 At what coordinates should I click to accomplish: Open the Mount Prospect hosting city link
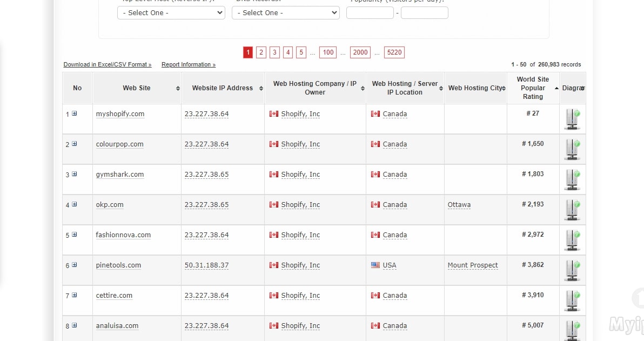click(473, 265)
